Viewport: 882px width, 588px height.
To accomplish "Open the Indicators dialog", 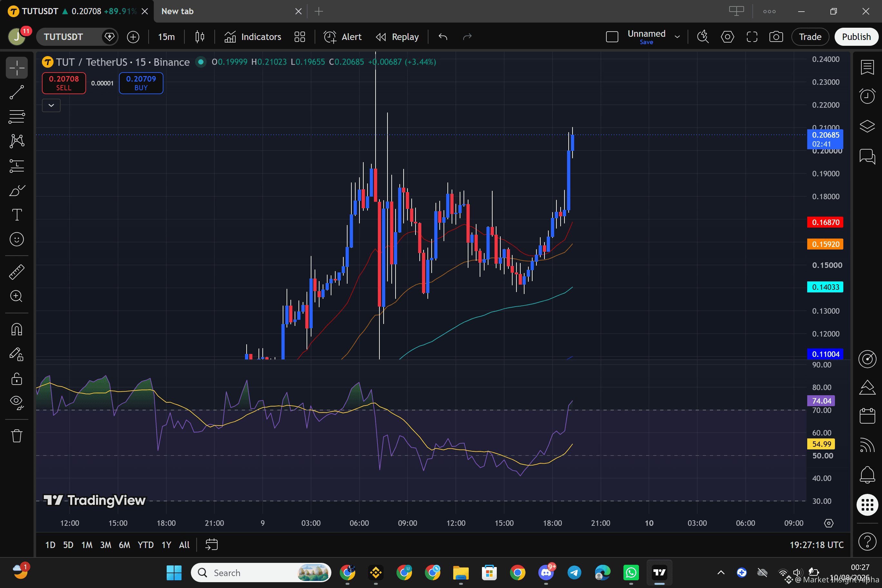I will click(253, 37).
